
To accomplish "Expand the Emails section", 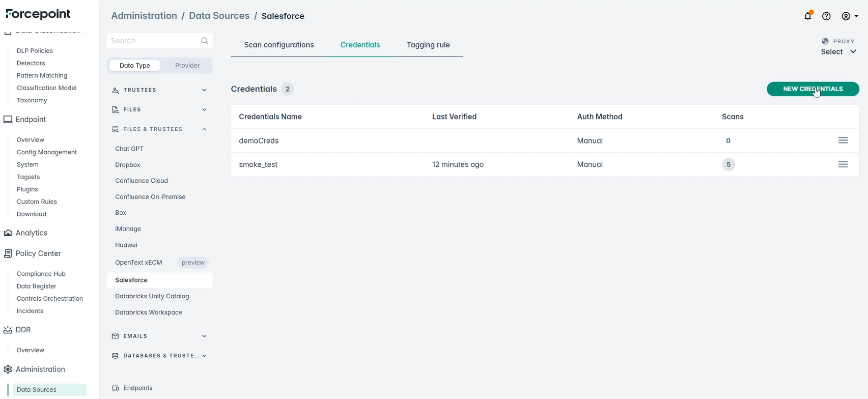I will point(204,336).
